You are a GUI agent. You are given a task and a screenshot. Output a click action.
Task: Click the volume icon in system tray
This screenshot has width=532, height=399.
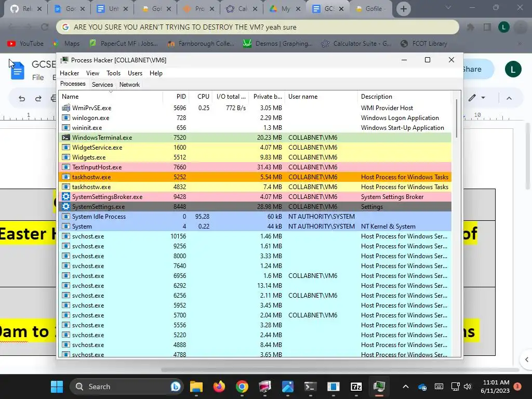tap(468, 387)
